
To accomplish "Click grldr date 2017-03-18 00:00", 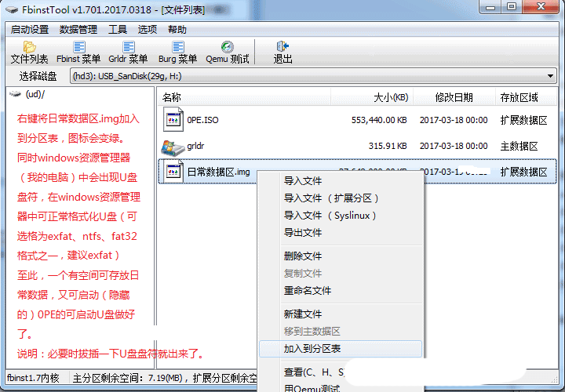I will [454, 146].
